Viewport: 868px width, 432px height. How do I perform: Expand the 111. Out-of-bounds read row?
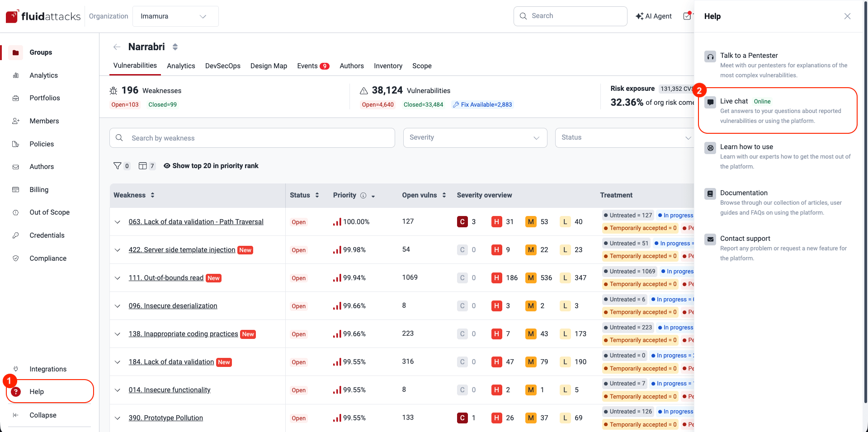click(117, 278)
